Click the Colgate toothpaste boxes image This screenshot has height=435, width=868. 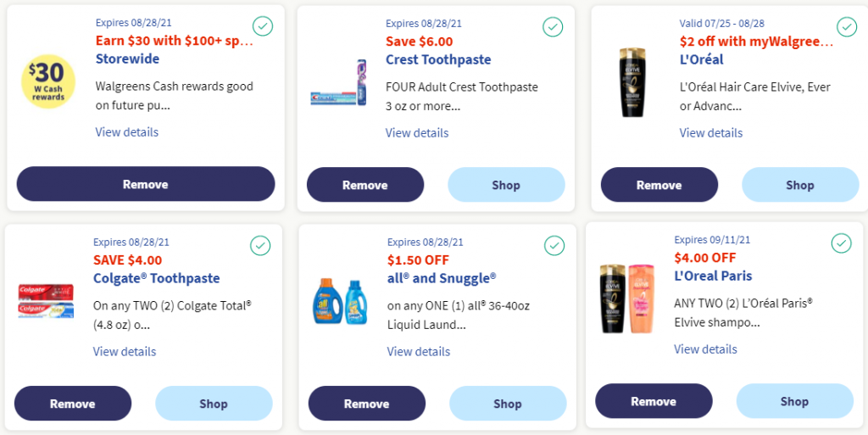(46, 301)
